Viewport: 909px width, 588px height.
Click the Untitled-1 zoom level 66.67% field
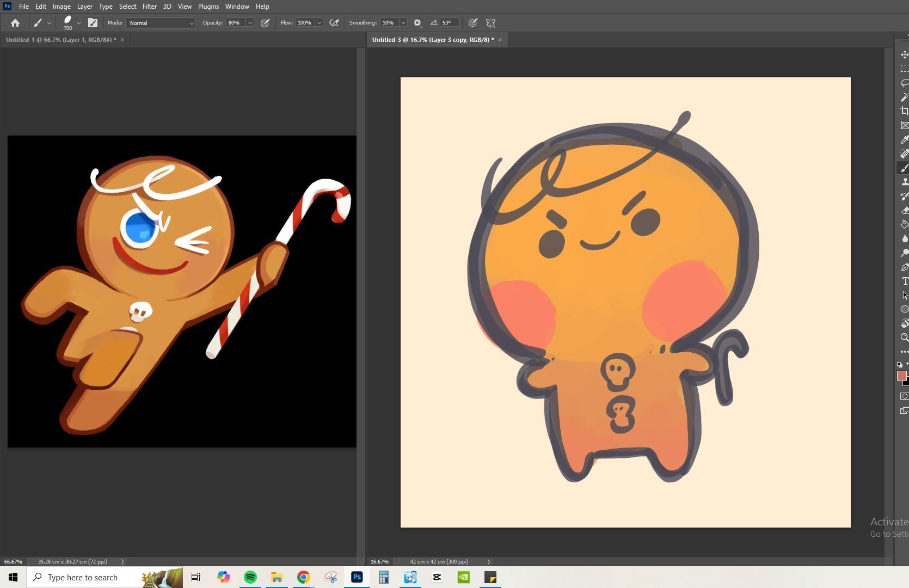pyautogui.click(x=14, y=561)
